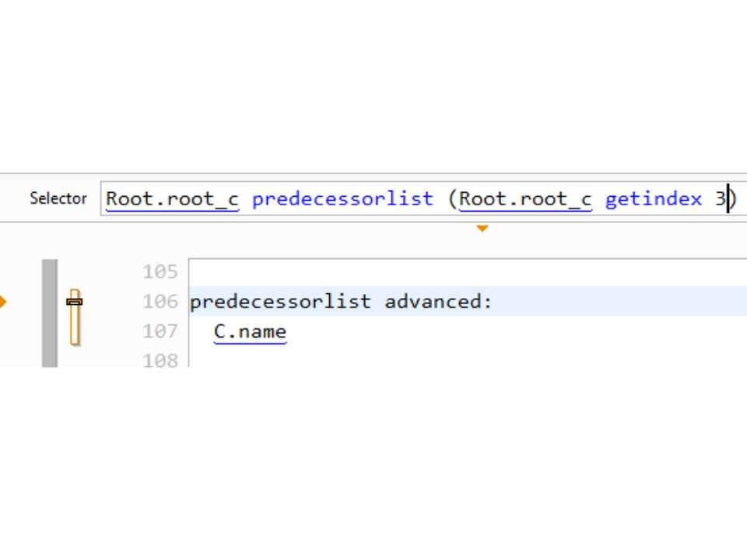Click the predecessorlist word on line 106
Image resolution: width=747 pixels, height=560 pixels.
[280, 302]
